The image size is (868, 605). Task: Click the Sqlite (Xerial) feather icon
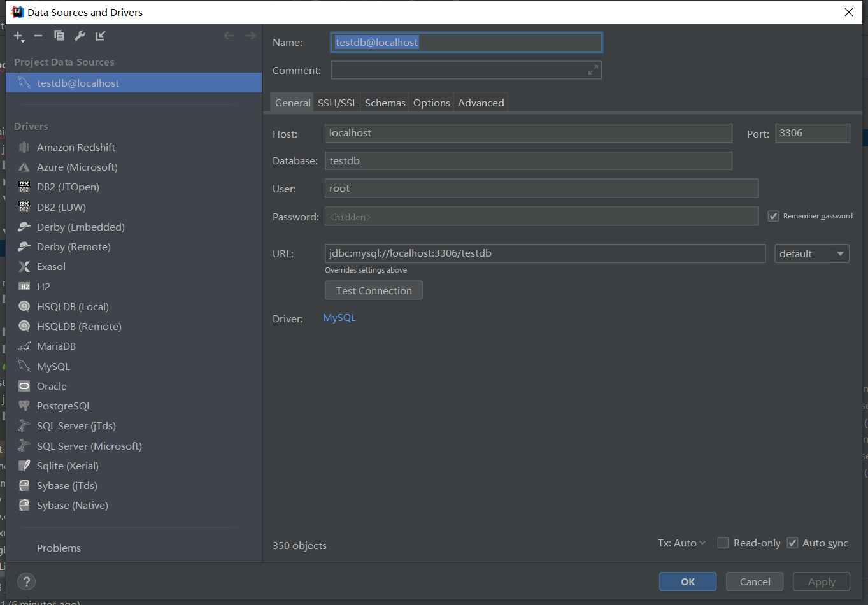pyautogui.click(x=24, y=466)
